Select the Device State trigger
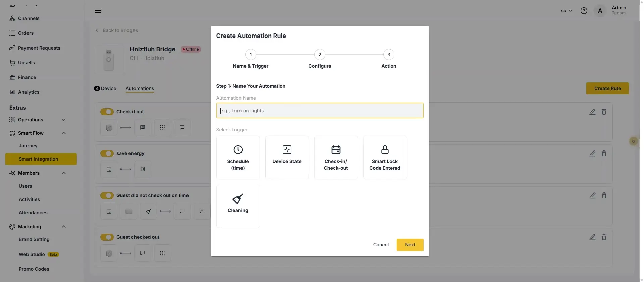This screenshot has height=282, width=644. pos(287,157)
